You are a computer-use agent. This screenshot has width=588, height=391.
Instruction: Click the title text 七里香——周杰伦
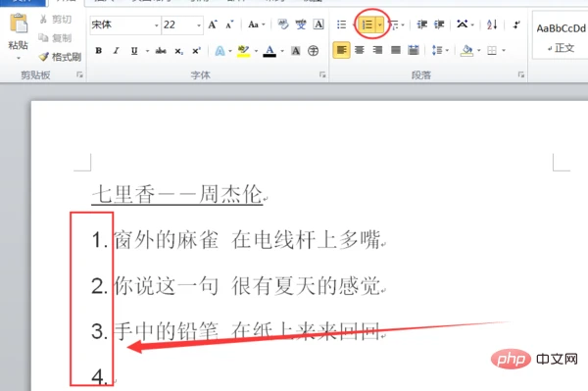coord(176,195)
